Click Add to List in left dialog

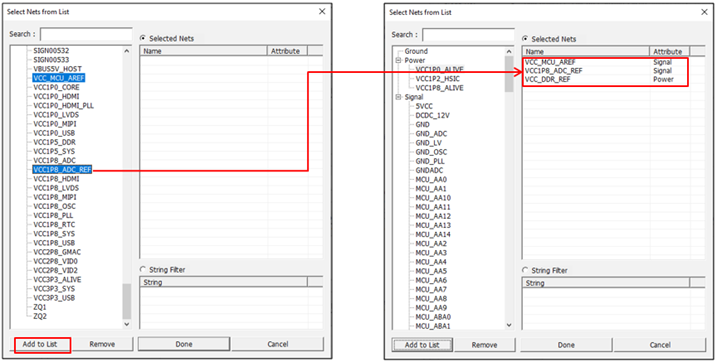(40, 344)
